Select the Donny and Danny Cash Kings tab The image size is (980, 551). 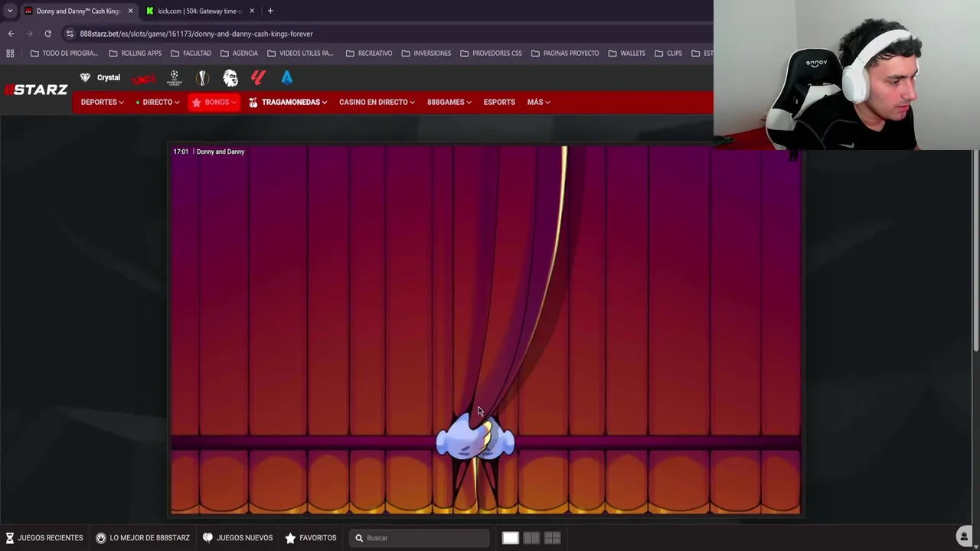pyautogui.click(x=78, y=11)
